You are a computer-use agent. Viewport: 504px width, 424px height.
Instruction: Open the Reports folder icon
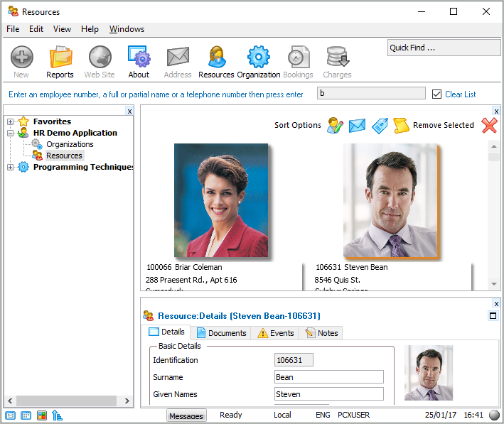60,58
